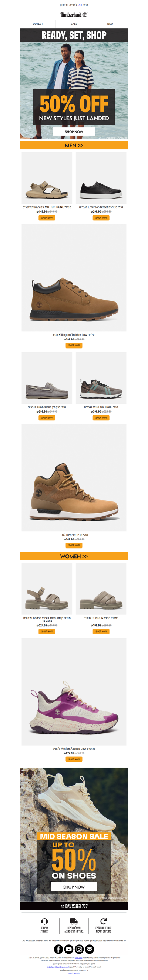Viewport: 148px width, 980px height.
Task: Click the Timberland logo at top
Action: click(74, 14)
